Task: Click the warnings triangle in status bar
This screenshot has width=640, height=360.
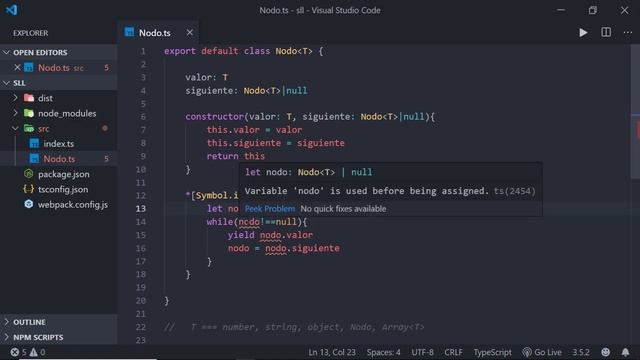Action: coord(33,352)
